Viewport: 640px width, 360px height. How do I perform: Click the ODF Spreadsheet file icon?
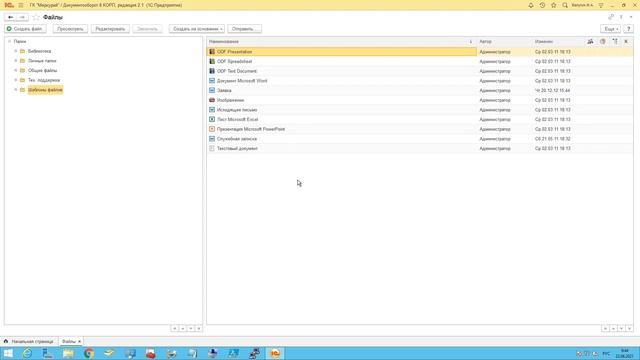pos(212,61)
